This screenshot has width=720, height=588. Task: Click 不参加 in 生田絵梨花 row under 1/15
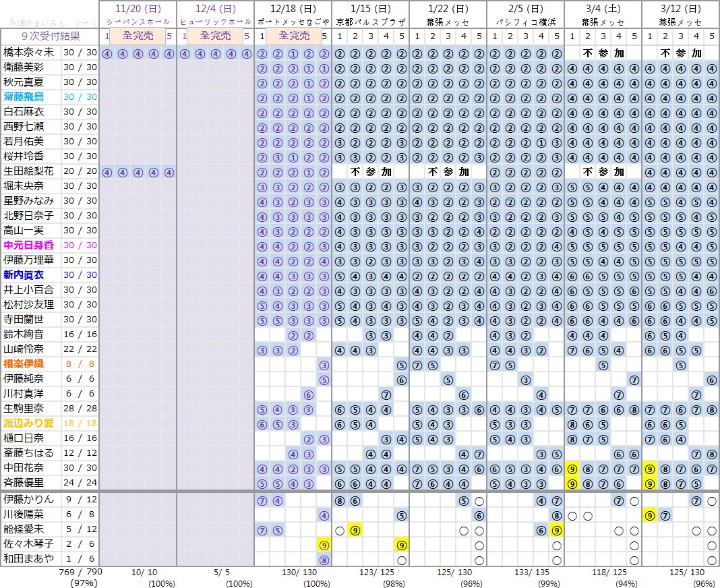pyautogui.click(x=370, y=172)
